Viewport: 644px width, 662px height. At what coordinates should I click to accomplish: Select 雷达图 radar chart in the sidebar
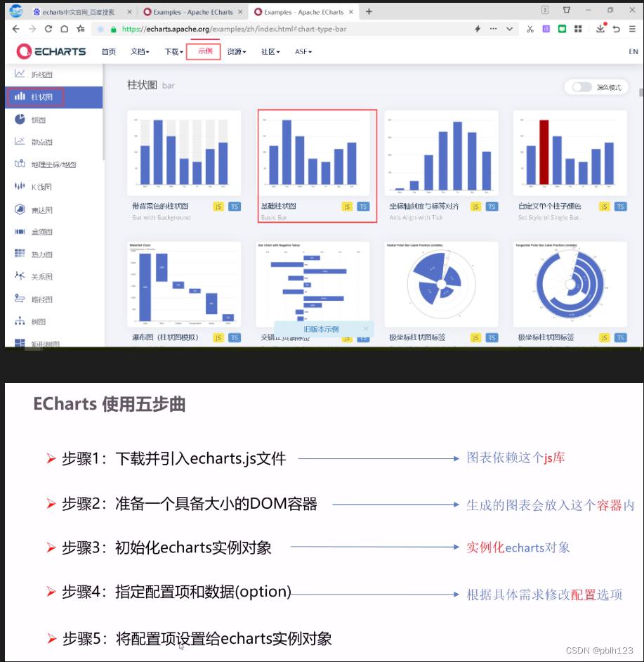click(53, 210)
